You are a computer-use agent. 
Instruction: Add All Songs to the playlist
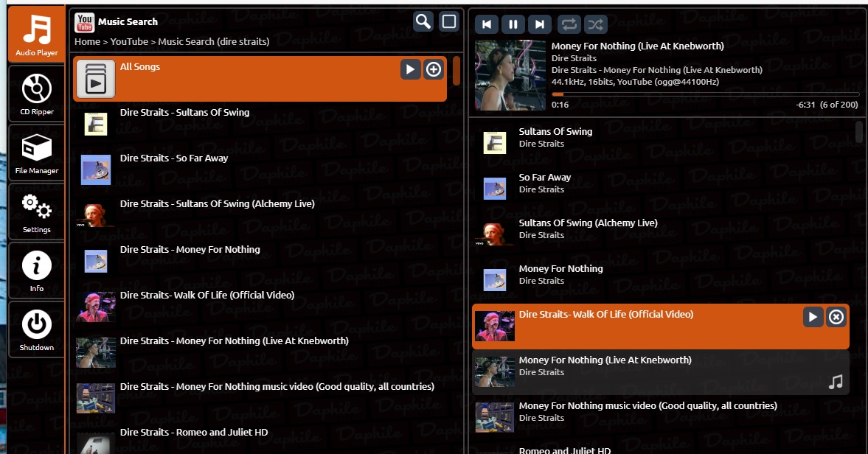point(434,69)
